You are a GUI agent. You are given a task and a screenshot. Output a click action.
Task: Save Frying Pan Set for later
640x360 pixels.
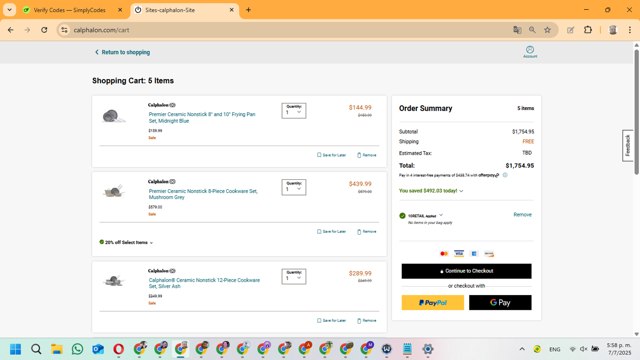331,155
